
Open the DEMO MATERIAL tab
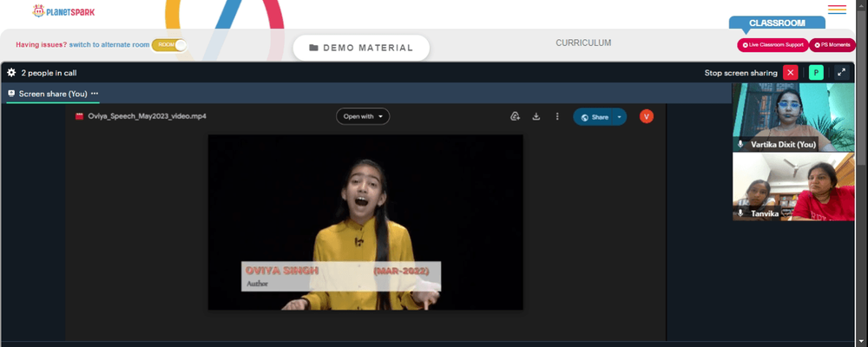tap(361, 49)
